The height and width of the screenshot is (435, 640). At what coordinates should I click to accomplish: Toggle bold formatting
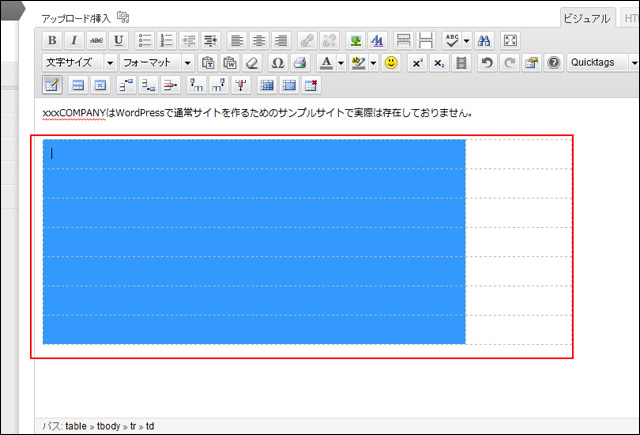point(52,40)
